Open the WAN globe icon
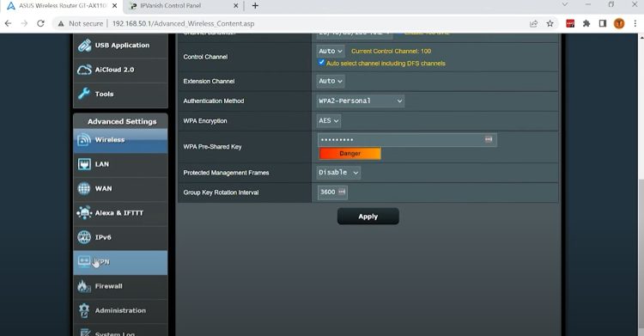 tap(84, 188)
